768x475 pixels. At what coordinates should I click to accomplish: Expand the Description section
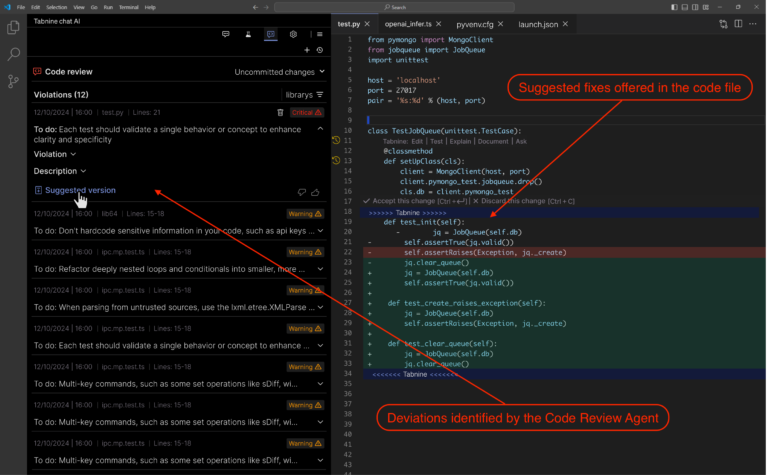60,171
